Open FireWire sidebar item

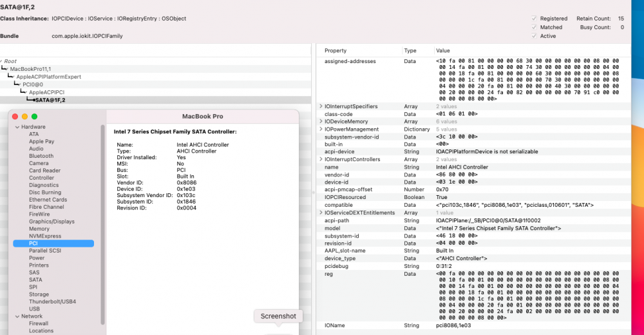[x=39, y=215]
